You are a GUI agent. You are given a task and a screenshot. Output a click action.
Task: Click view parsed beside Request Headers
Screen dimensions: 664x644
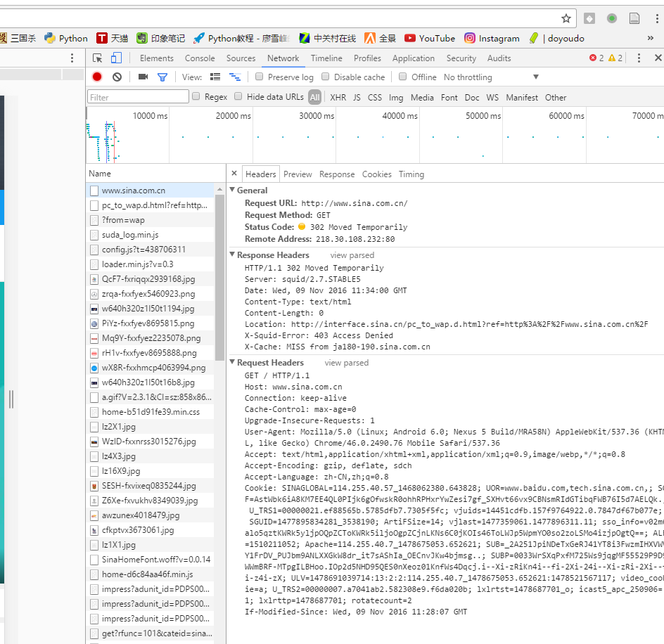[346, 363]
